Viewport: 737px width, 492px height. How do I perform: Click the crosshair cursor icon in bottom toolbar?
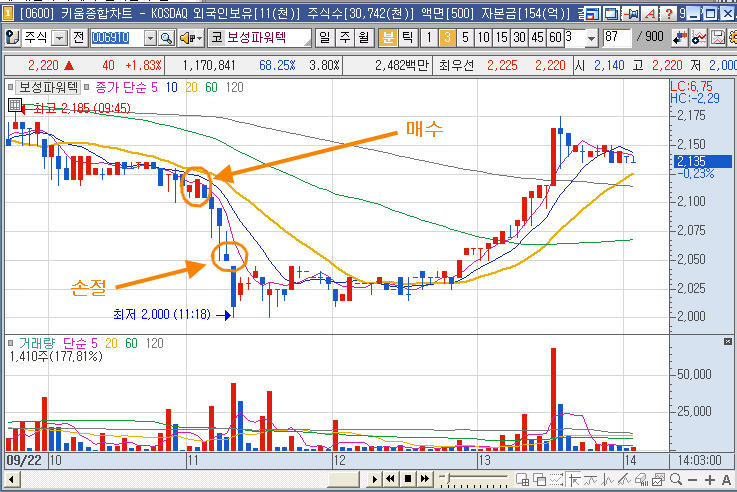(x=574, y=479)
